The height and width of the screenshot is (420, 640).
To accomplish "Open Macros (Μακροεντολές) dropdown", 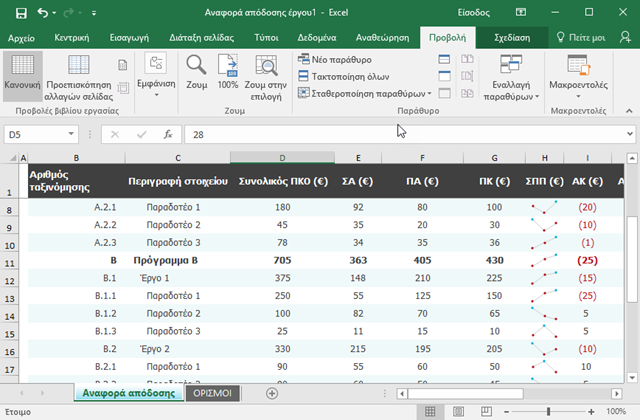I will [x=578, y=77].
